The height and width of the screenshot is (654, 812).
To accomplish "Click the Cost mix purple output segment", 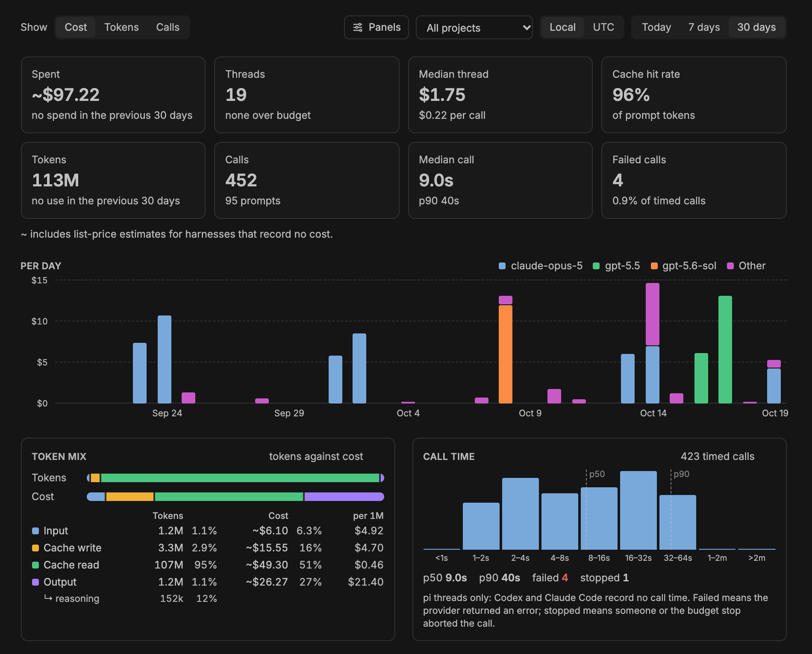I will click(344, 497).
